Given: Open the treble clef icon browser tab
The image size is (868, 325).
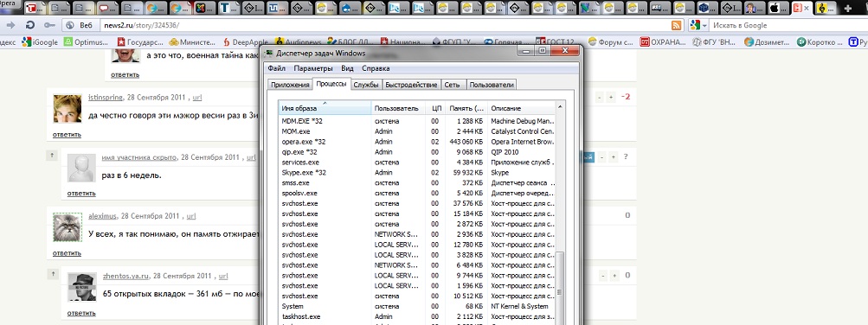Looking at the screenshot, I should [825, 8].
